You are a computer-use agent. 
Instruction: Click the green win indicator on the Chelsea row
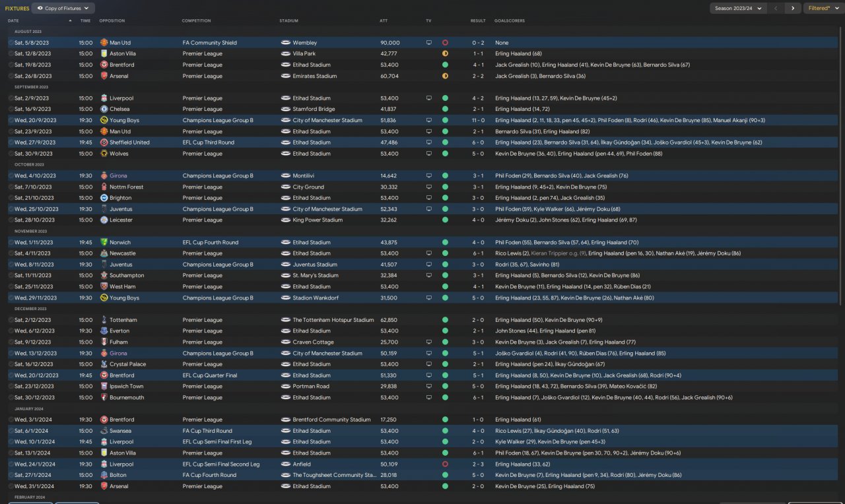(445, 109)
